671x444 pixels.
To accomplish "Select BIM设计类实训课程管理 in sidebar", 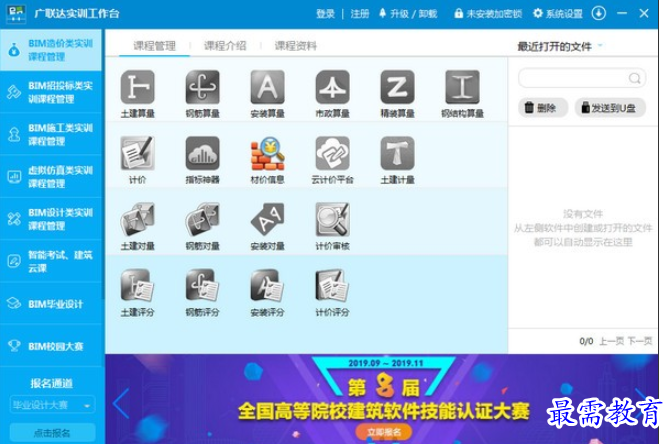I will coord(51,219).
